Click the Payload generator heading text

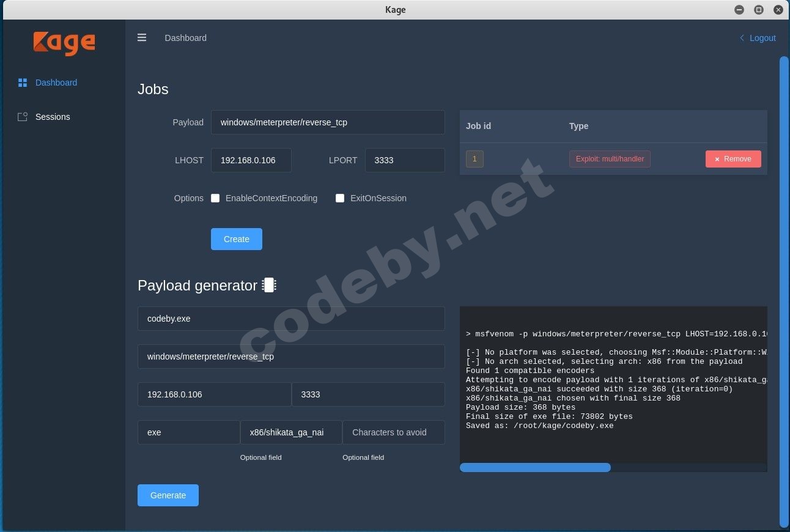tap(197, 286)
